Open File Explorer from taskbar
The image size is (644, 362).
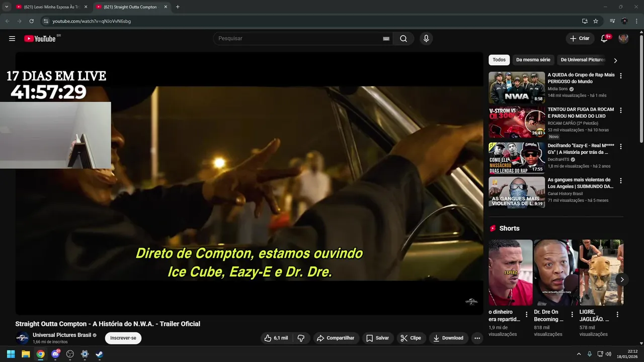pyautogui.click(x=26, y=354)
